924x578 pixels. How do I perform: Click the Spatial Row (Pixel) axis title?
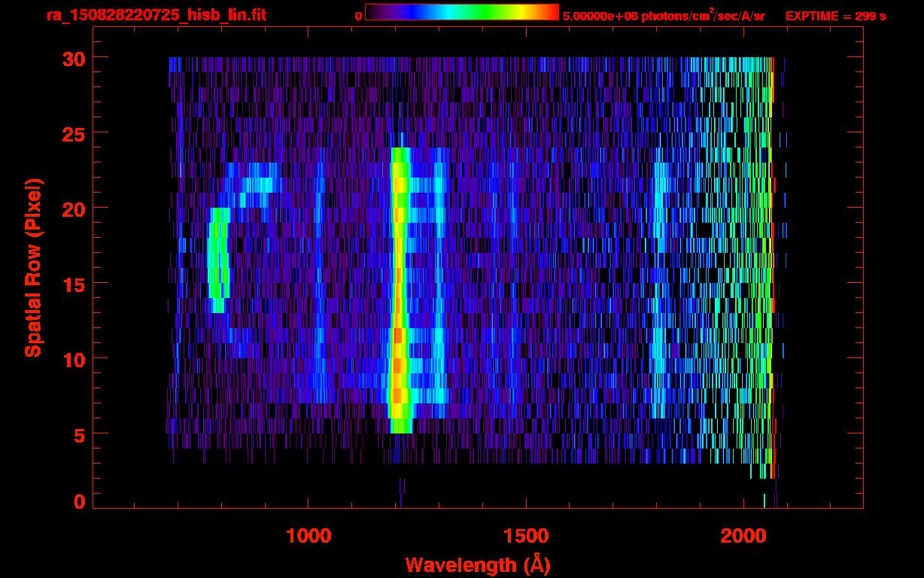[x=34, y=267]
